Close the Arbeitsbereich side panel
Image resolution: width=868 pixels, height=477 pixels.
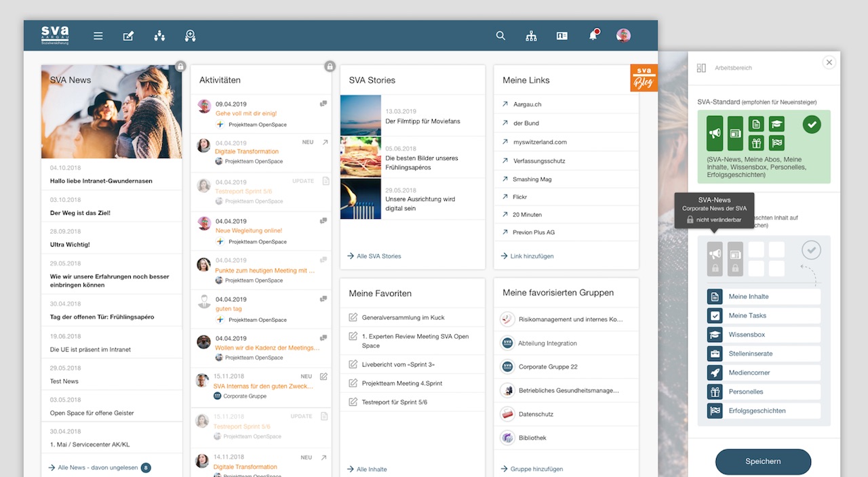(829, 62)
